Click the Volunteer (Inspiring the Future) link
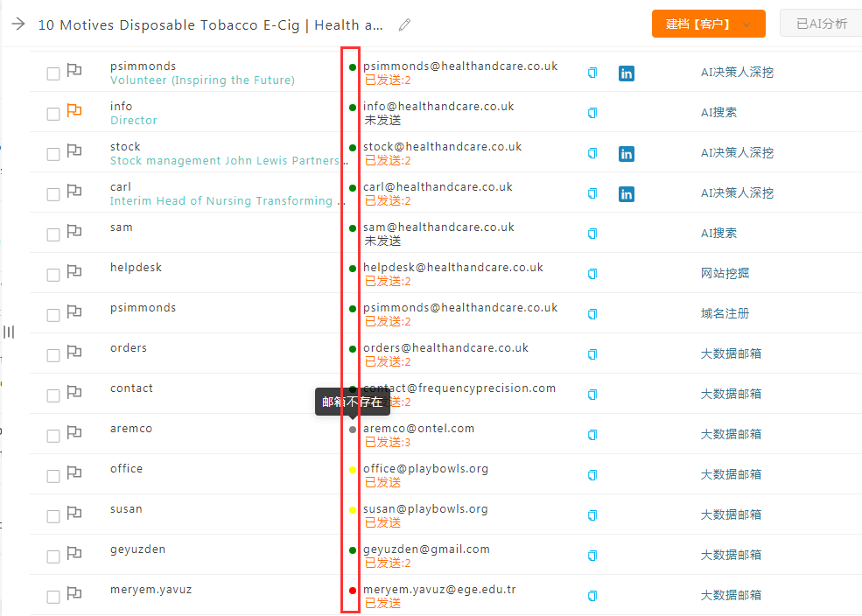The height and width of the screenshot is (616, 862). [x=202, y=80]
